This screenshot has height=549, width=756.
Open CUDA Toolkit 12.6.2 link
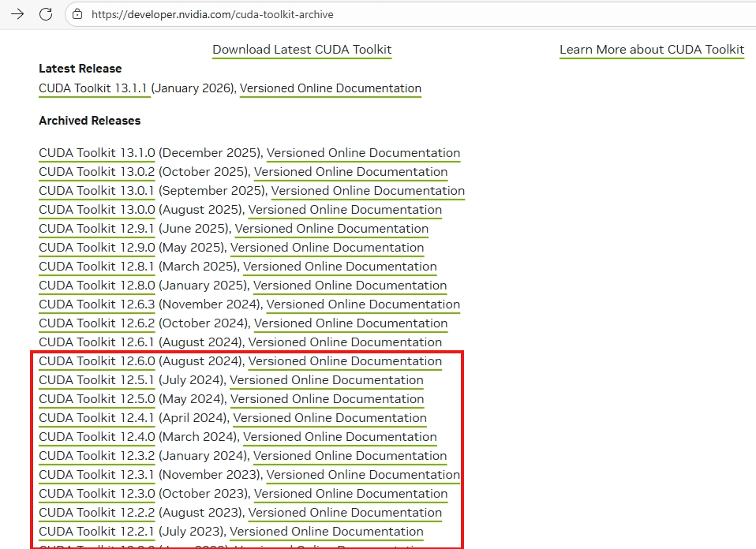(x=97, y=323)
